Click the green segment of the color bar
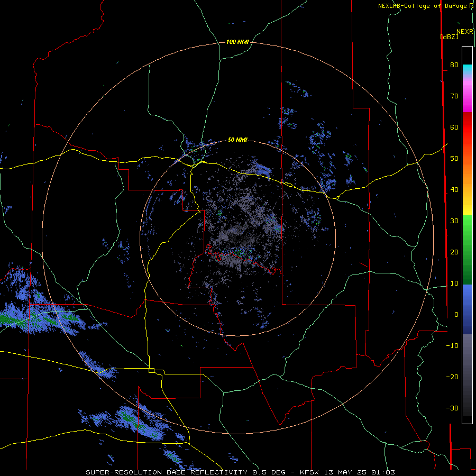The width and height of the screenshot is (476, 476). tap(467, 250)
